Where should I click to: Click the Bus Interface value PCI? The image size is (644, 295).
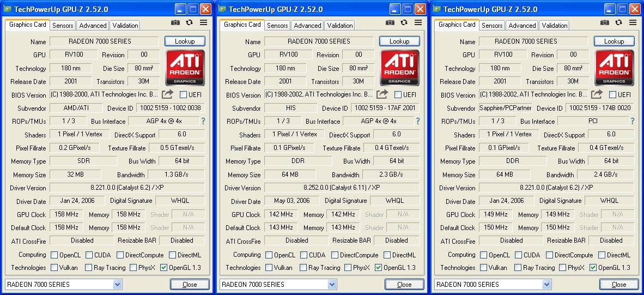pos(593,121)
